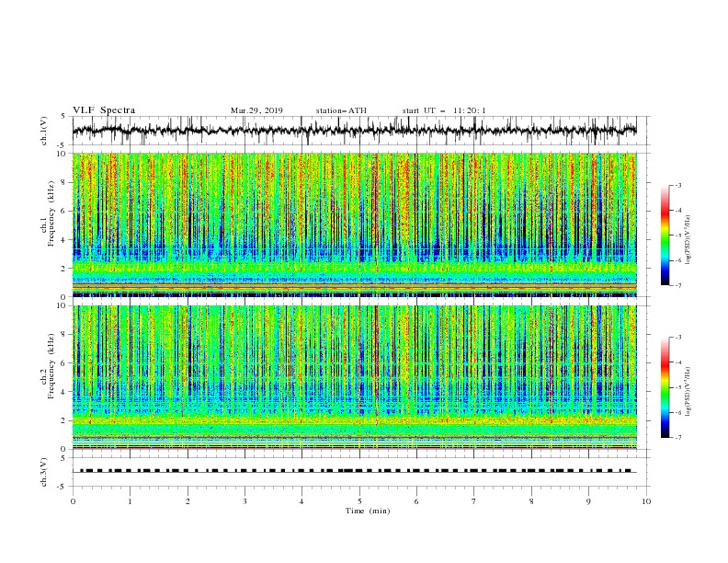
Task: Click time axis tick label '6'
Action: (416, 501)
